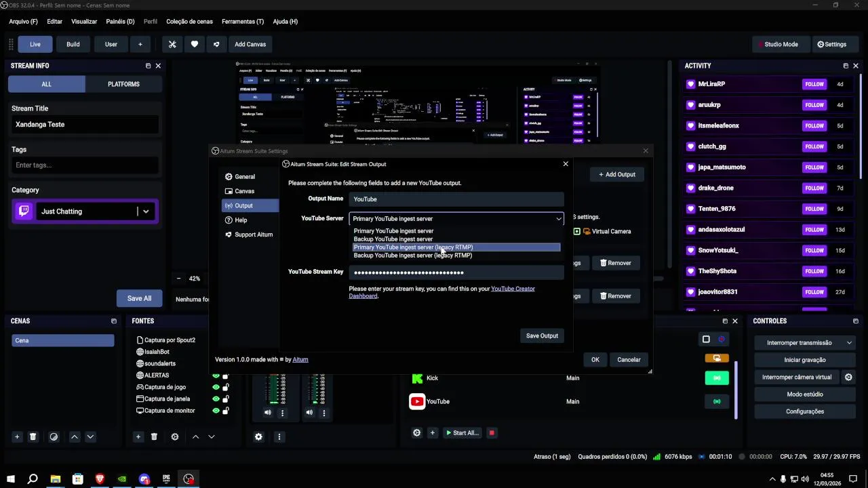Open second audio channel three-dot menu
Image resolution: width=868 pixels, height=488 pixels.
(325, 412)
